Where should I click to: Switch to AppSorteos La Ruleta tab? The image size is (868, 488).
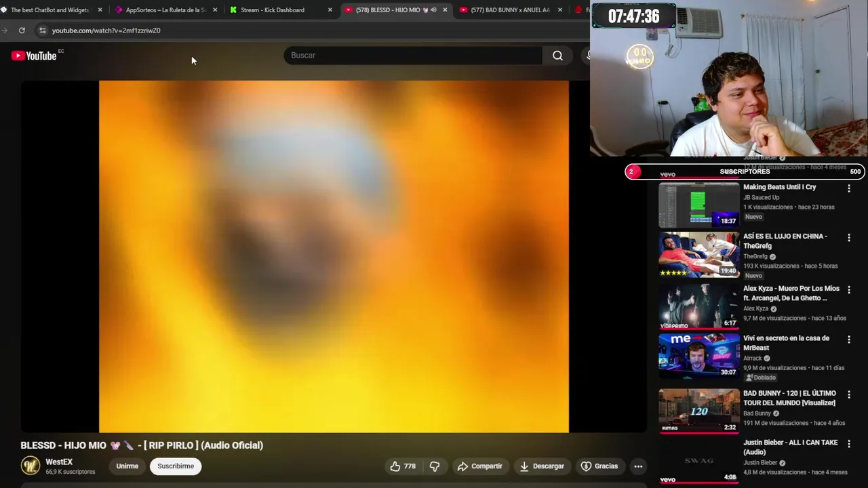(165, 10)
